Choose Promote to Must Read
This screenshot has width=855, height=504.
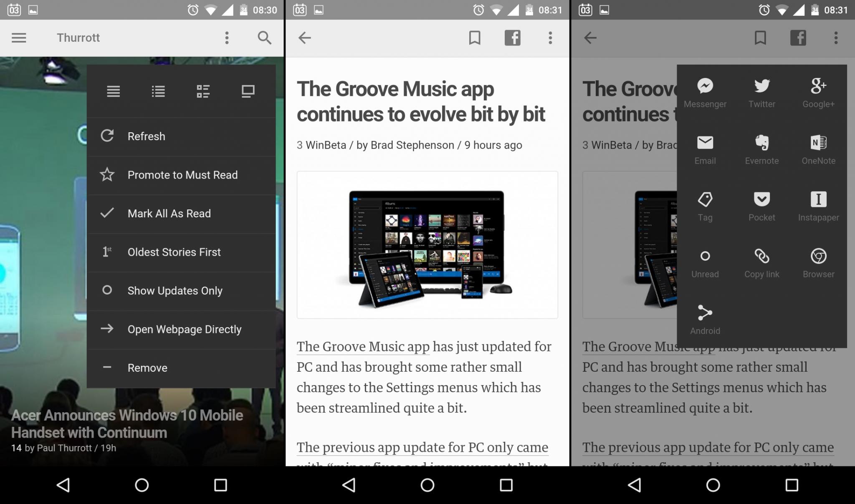tap(181, 175)
